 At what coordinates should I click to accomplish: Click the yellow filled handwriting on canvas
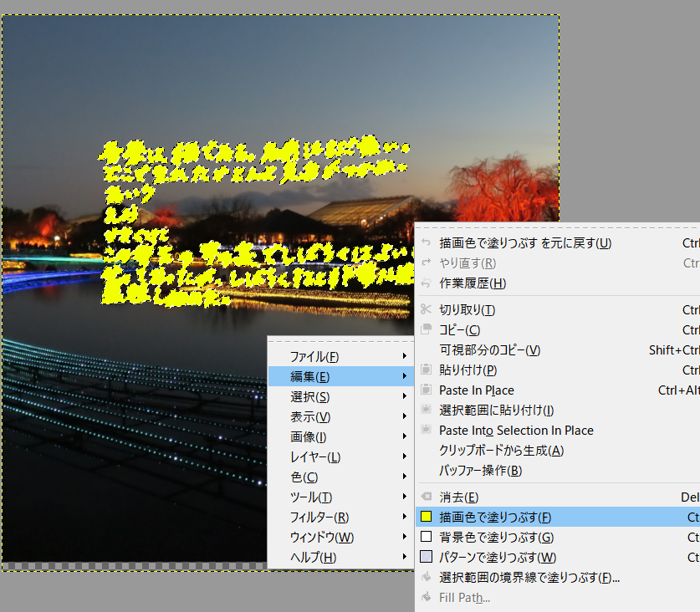[x=254, y=223]
